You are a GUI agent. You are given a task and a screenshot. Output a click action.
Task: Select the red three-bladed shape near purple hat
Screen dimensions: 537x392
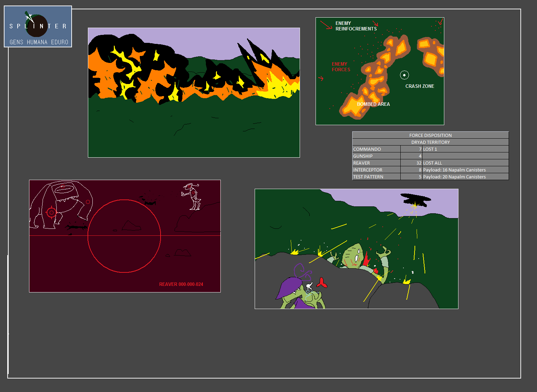[322, 283]
